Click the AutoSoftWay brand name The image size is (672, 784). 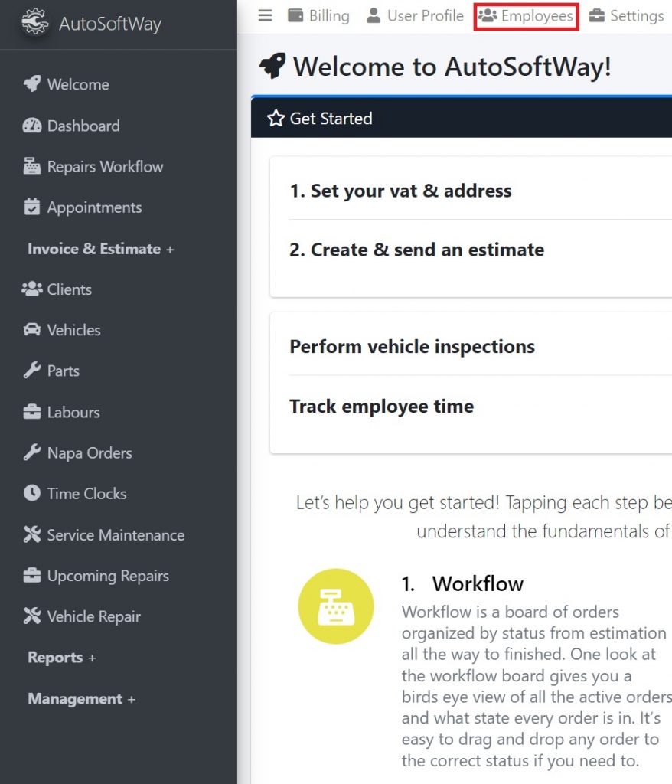[110, 24]
